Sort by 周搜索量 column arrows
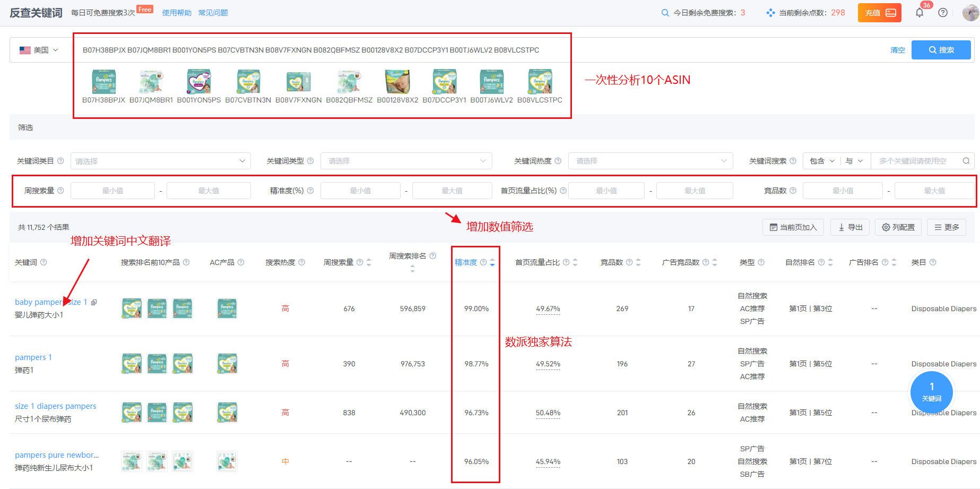Viewport: 980px width, 489px height. tap(369, 262)
